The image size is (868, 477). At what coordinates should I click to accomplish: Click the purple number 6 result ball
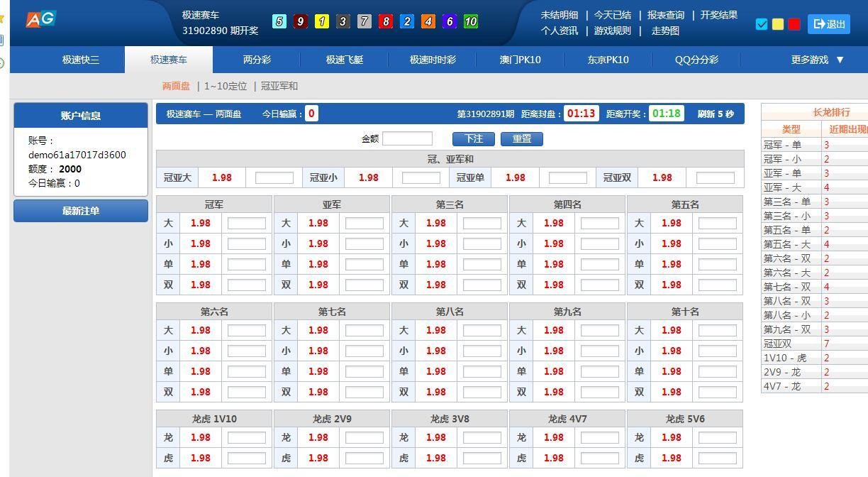pyautogui.click(x=450, y=21)
